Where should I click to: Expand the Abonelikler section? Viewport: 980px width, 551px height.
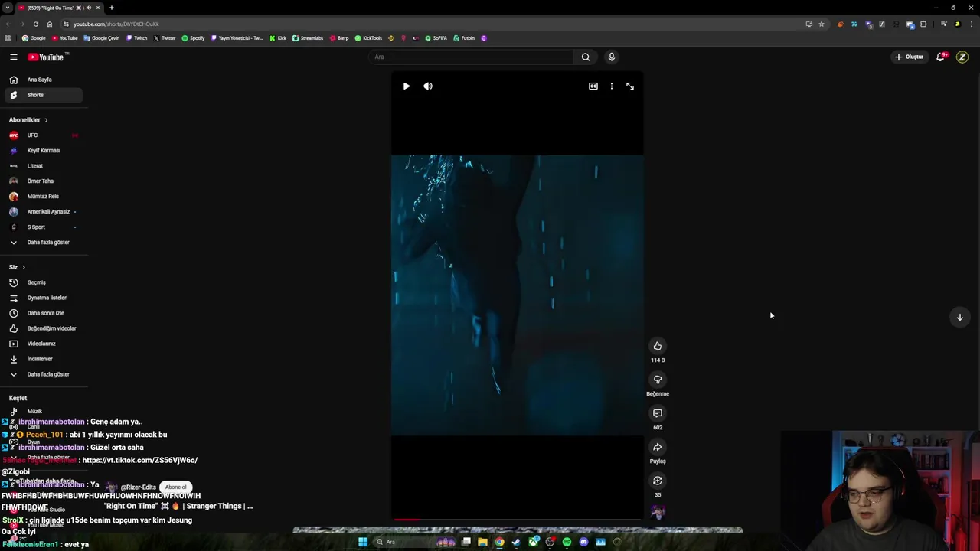tap(28, 120)
